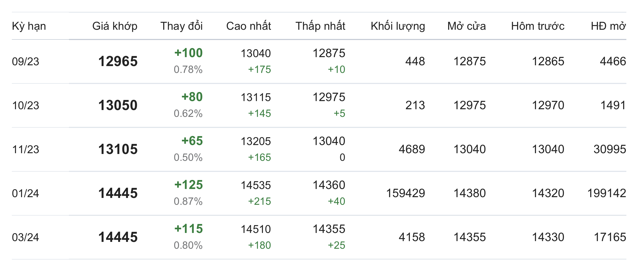Image resolution: width=644 pixels, height=274 pixels.
Task: Select the 01/24 contract term
Action: [x=26, y=193]
